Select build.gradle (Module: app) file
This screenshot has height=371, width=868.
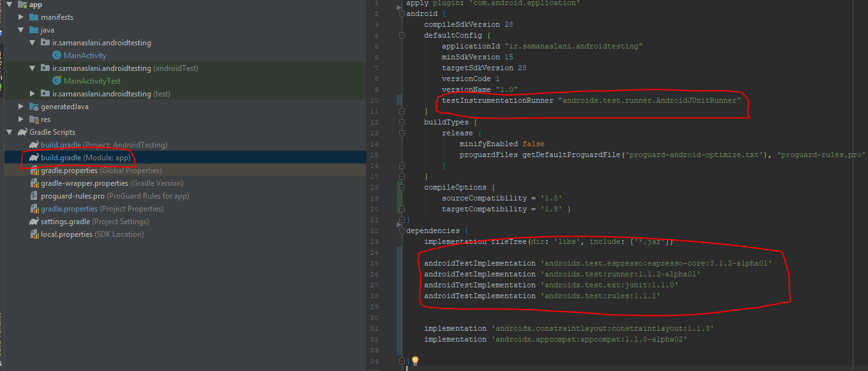click(85, 158)
